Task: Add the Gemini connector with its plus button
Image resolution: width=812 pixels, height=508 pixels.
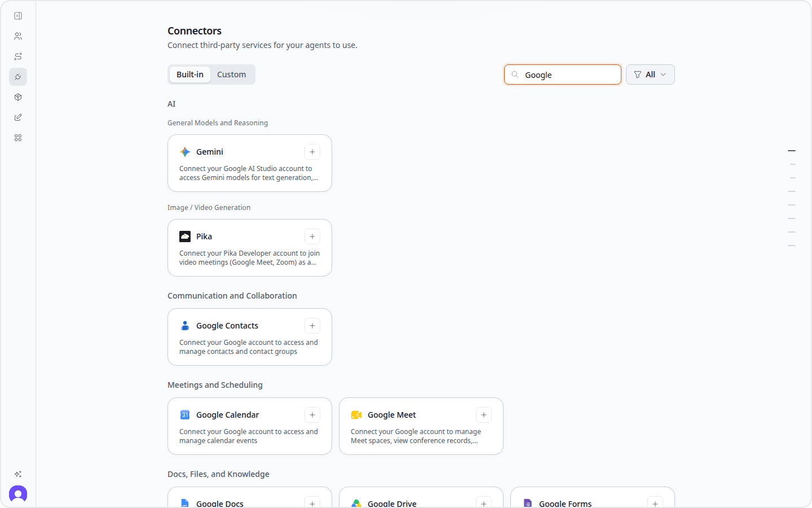Action: pos(312,152)
